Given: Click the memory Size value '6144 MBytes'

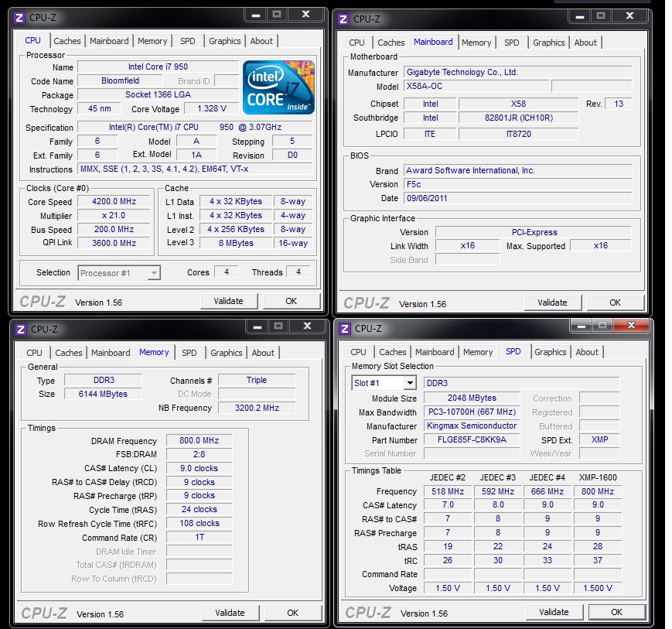Looking at the screenshot, I should (x=103, y=394).
